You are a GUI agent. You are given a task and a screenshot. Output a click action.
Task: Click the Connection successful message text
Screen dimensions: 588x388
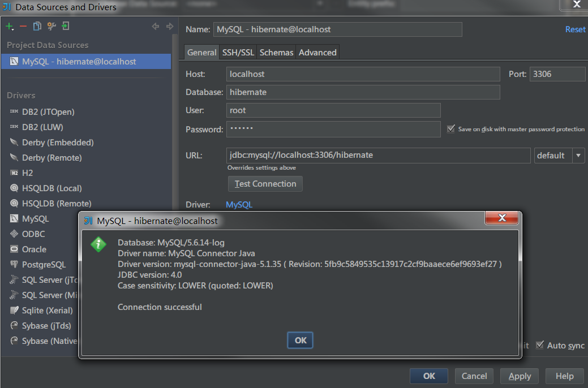click(x=160, y=307)
